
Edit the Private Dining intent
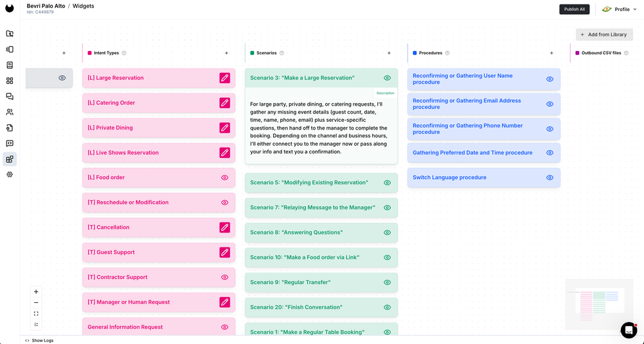(224, 128)
